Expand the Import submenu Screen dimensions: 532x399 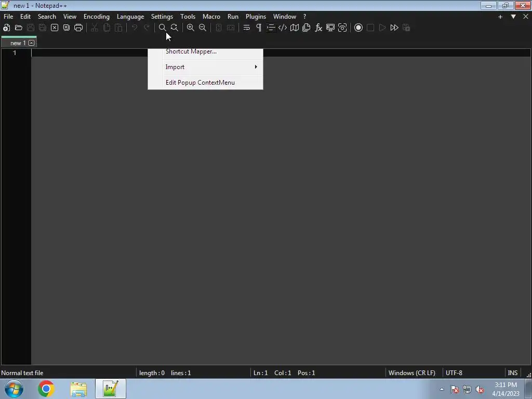205,67
